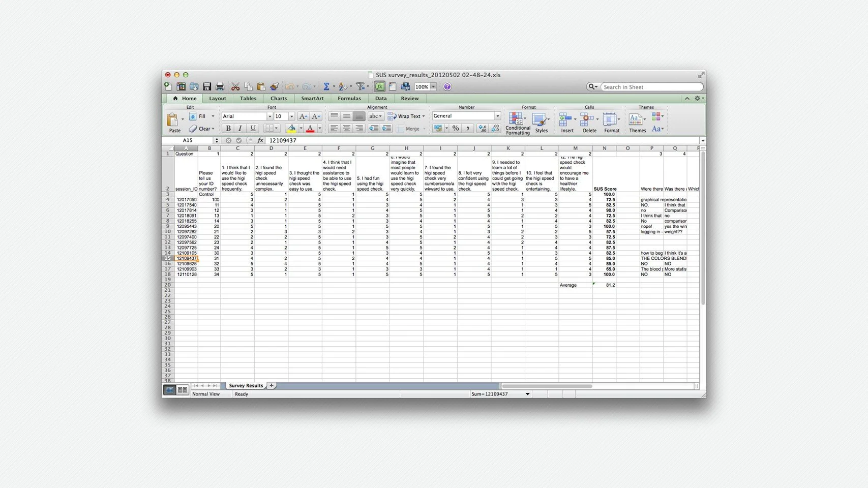Viewport: 868px width, 488px height.
Task: Collapse the ribbon with the caret button
Action: [687, 99]
